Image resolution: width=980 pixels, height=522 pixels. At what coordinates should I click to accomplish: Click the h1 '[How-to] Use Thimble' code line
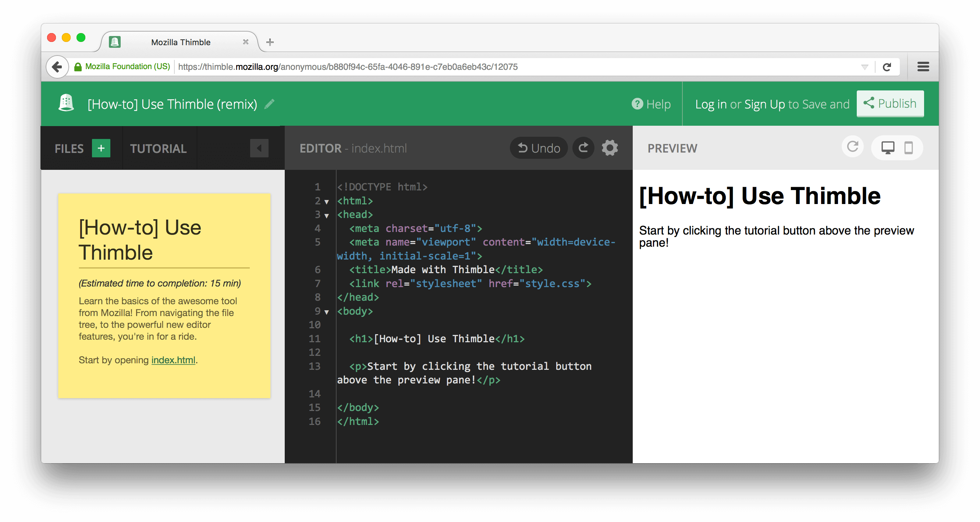click(x=437, y=338)
